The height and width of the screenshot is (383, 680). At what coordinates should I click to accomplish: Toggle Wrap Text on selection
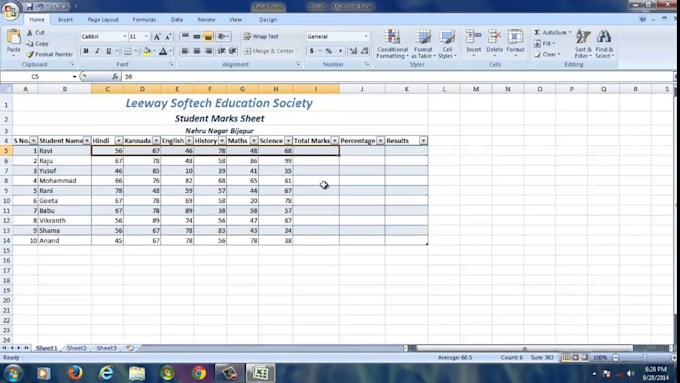[x=261, y=36]
